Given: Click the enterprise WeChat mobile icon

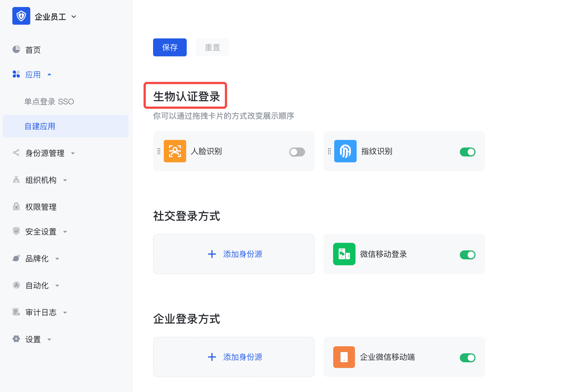Looking at the screenshot, I should point(344,357).
